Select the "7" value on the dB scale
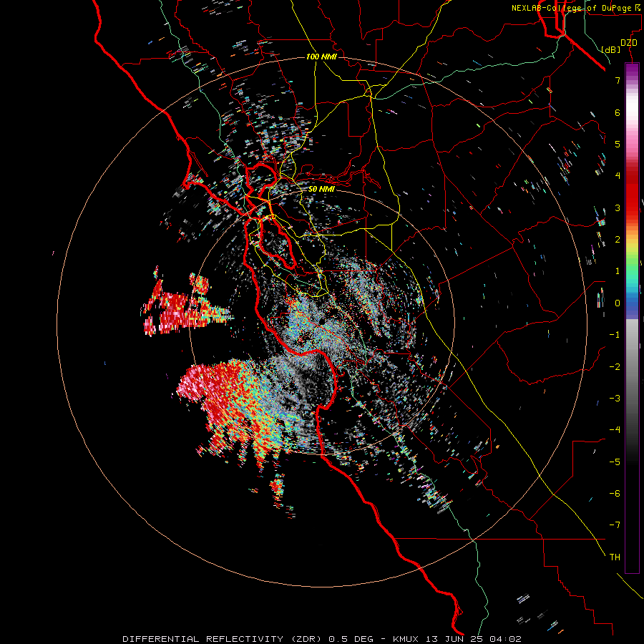This screenshot has height=644, width=644. click(618, 80)
